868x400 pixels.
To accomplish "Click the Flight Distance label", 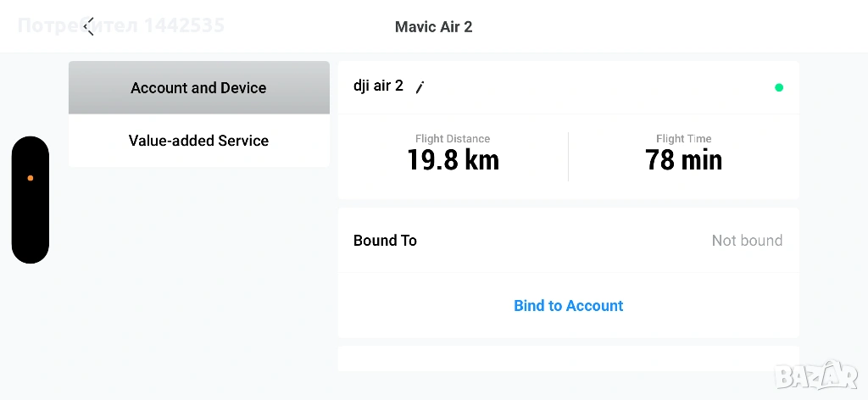I will (x=453, y=139).
